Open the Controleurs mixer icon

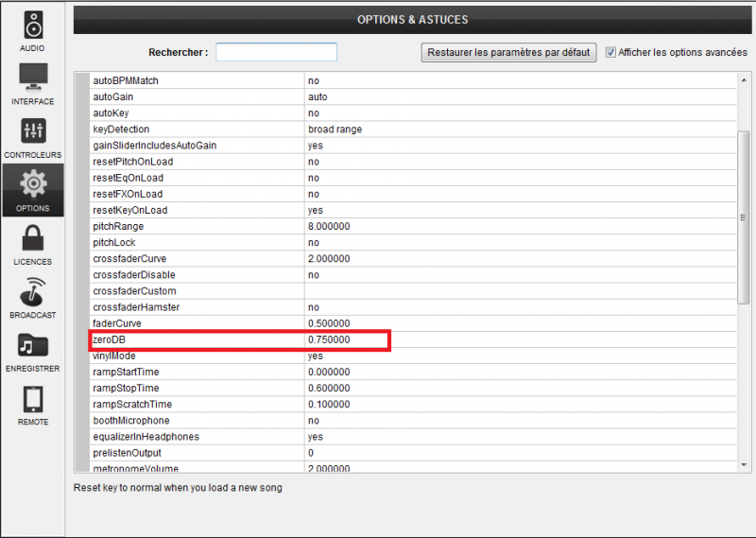[x=33, y=130]
